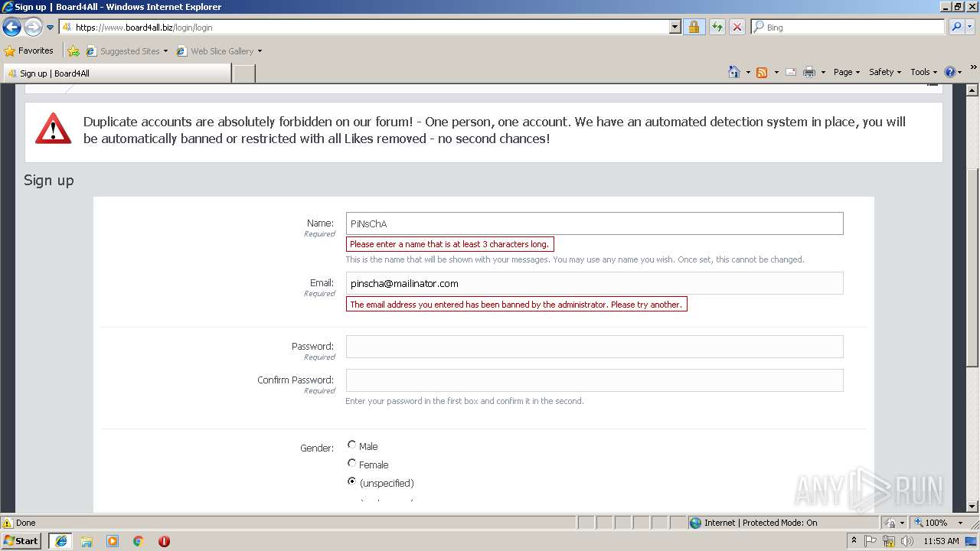Select the Female gender radio button

point(352,463)
